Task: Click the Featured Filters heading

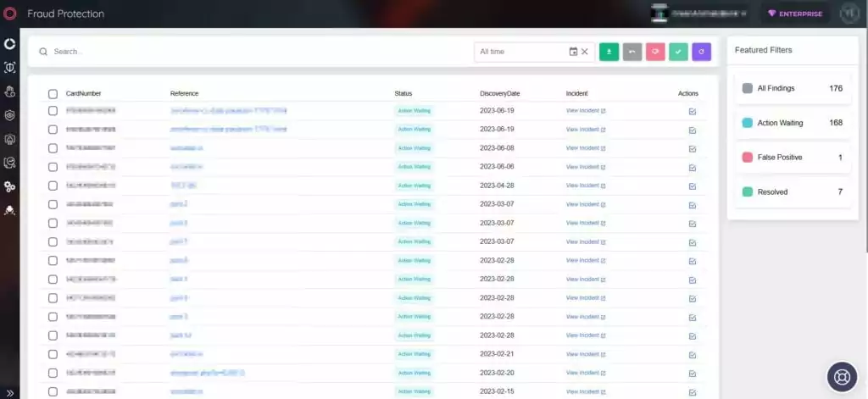Action: coord(764,50)
